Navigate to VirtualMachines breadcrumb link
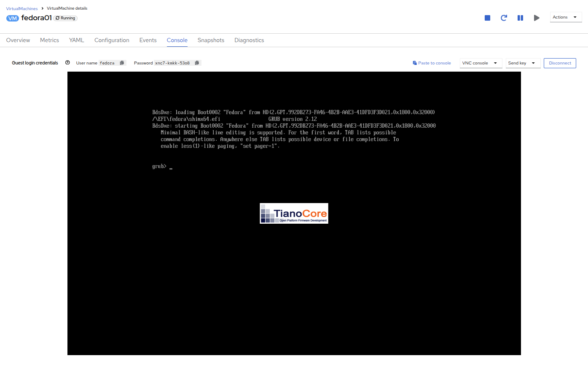 22,8
